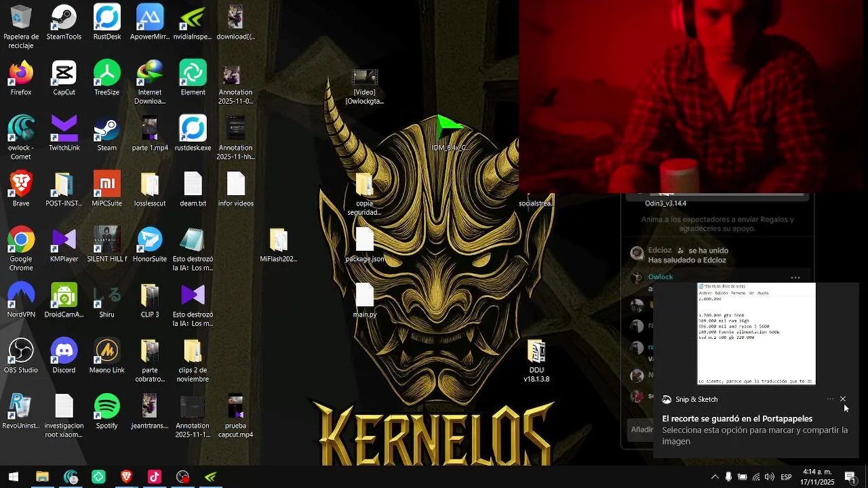The image size is (868, 488).
Task: Select the Steam desktop shortcut
Action: point(107,134)
